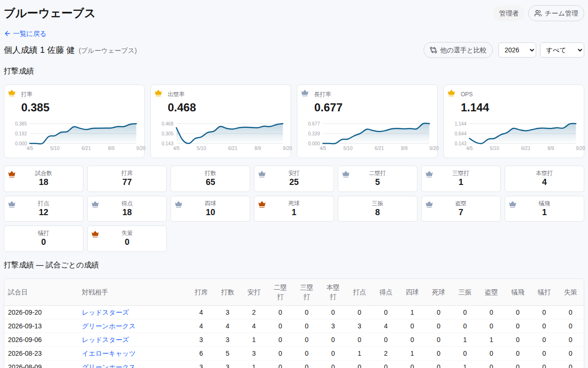This screenshot has height=368, width=588.
Task: Click the bronze crown icon on 失策 tile
Action: tap(95, 234)
